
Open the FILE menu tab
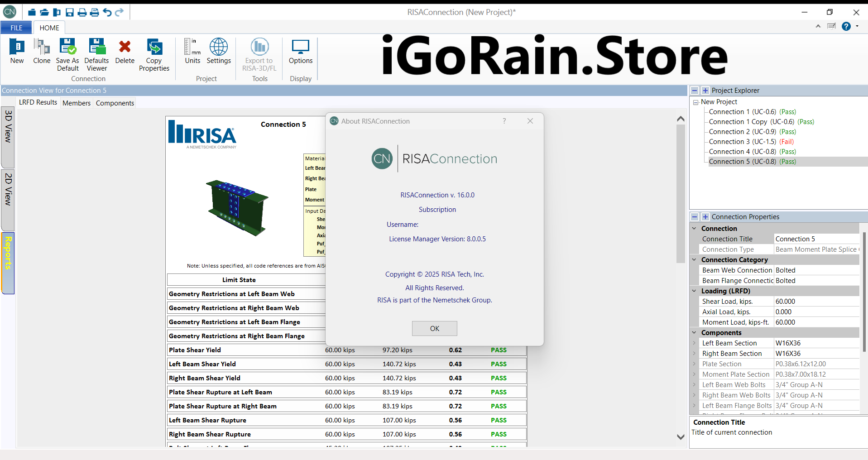16,28
